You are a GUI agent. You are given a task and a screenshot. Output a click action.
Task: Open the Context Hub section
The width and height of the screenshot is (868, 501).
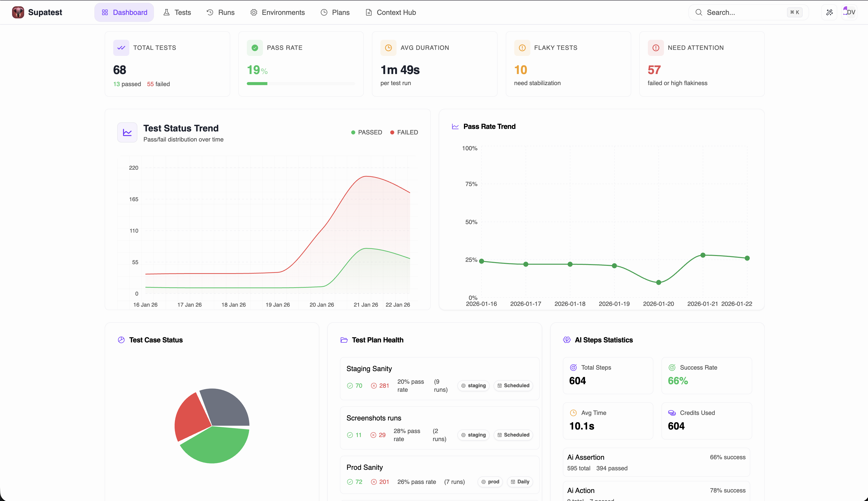pos(390,12)
